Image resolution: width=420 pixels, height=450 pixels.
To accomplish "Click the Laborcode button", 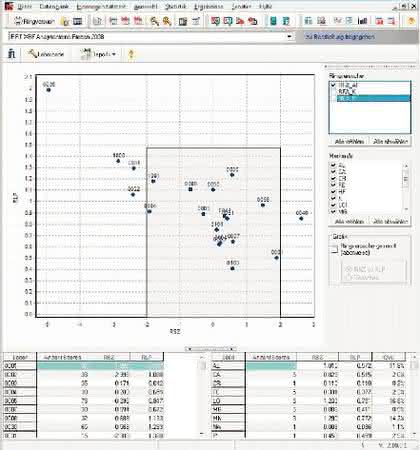I will point(46,54).
